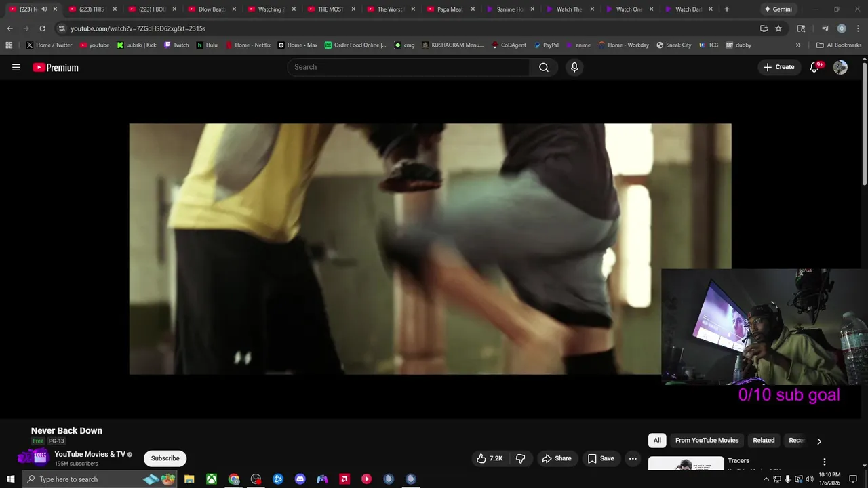Dislike the video with thumbs down
Screen dimensions: 868x488
point(521,458)
